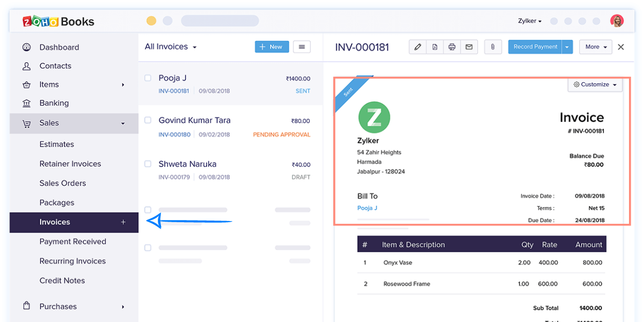The height and width of the screenshot is (322, 644).
Task: Click the New invoice button
Action: (x=272, y=47)
